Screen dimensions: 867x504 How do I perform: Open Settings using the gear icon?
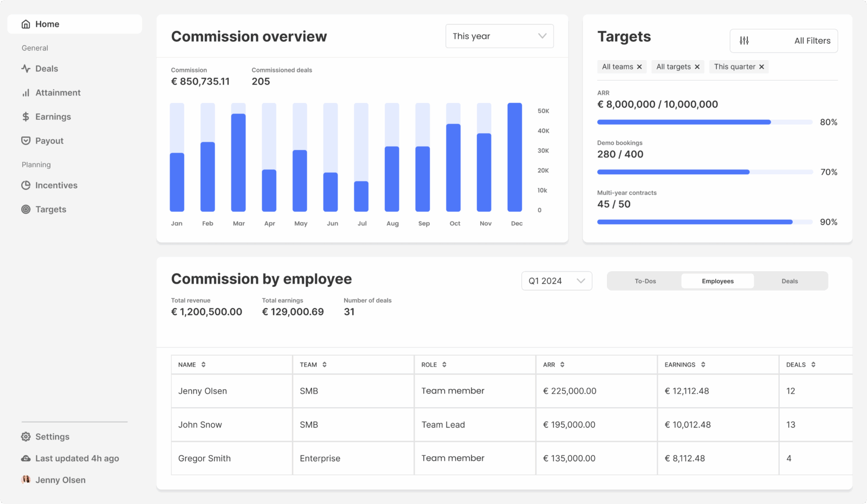(25, 437)
